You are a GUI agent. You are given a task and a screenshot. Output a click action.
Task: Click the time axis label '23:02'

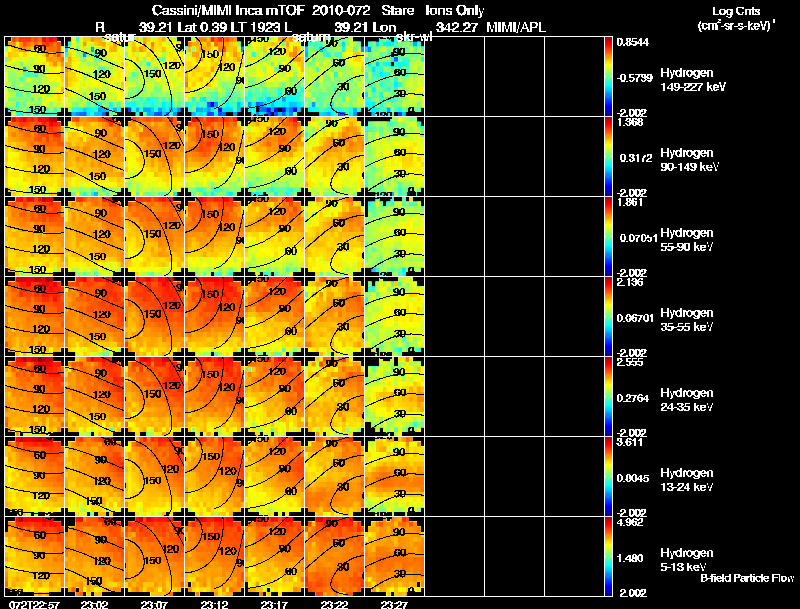click(94, 604)
